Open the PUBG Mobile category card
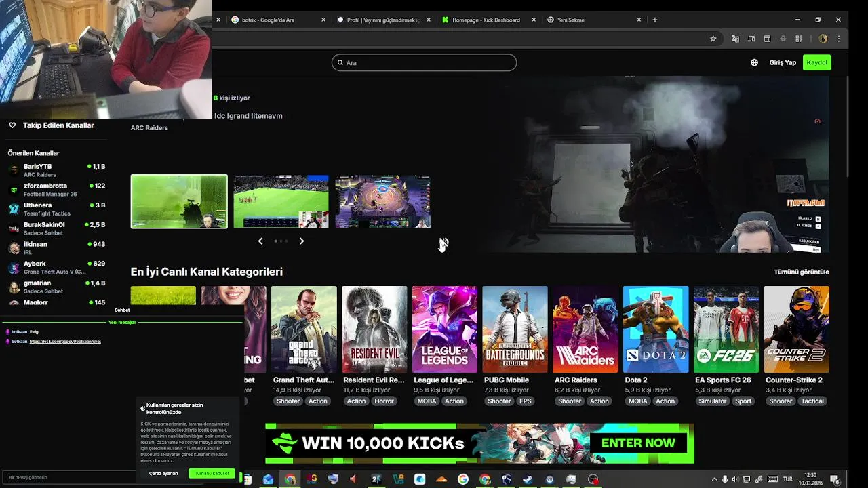868x488 pixels. pos(515,329)
